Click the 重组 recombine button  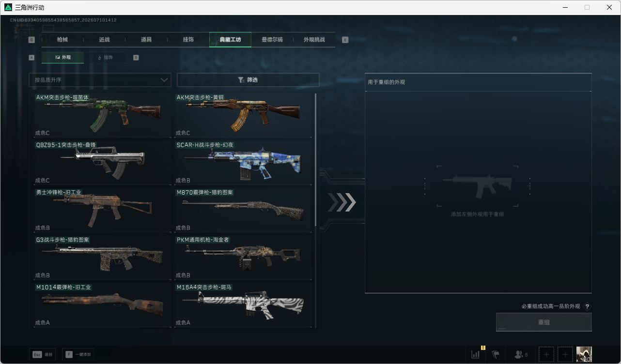[x=544, y=322]
